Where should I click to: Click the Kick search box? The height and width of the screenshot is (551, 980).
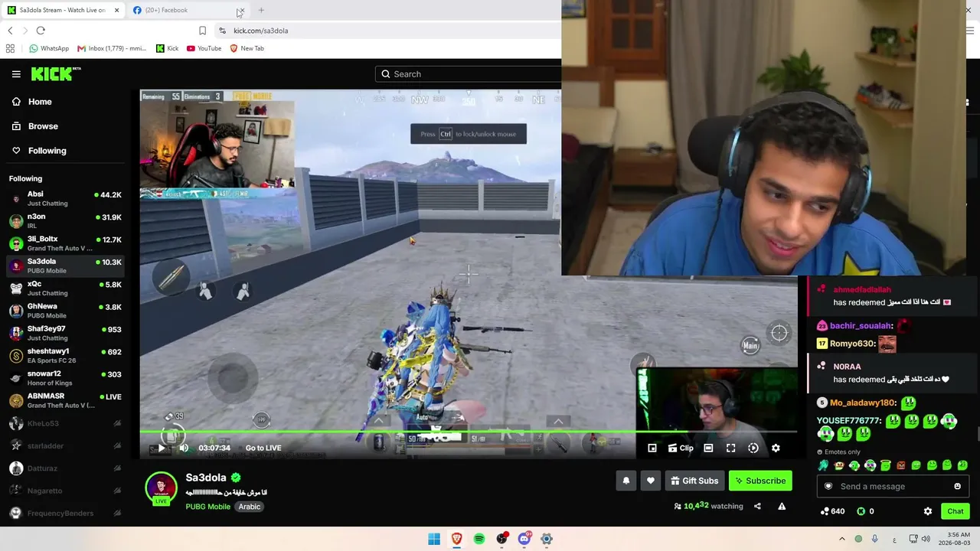pos(469,74)
